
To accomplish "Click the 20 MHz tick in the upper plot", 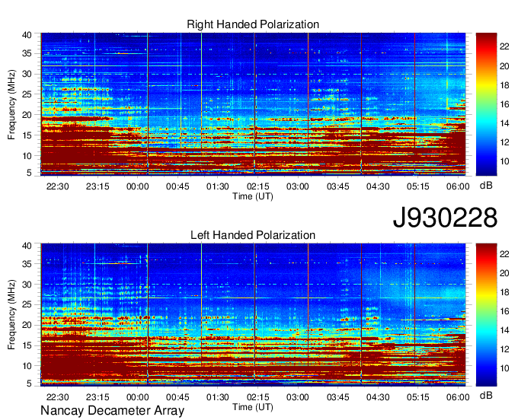I will tap(27, 115).
